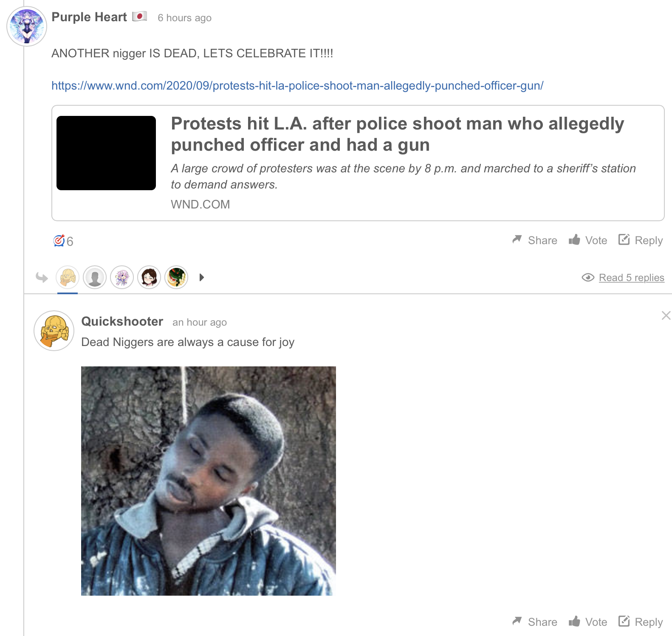Reply to Purple Heart's post
Screen dimensions: 672x636
pos(641,240)
